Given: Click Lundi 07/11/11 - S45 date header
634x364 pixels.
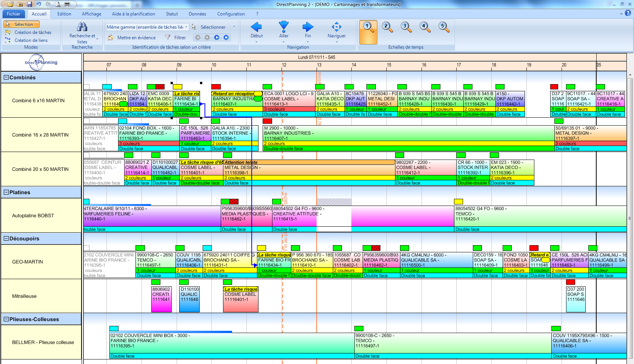Looking at the screenshot, I should coord(317,57).
